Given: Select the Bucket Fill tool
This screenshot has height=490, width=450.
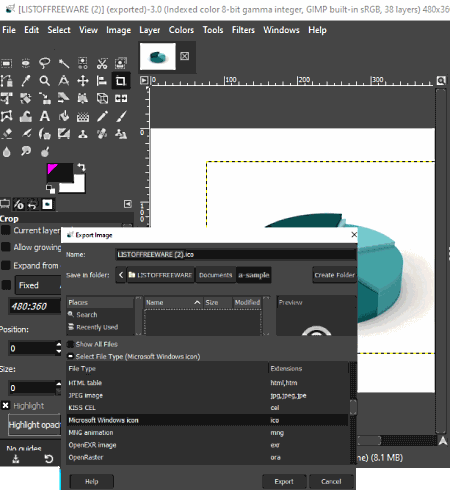Looking at the screenshot, I should pos(64,116).
